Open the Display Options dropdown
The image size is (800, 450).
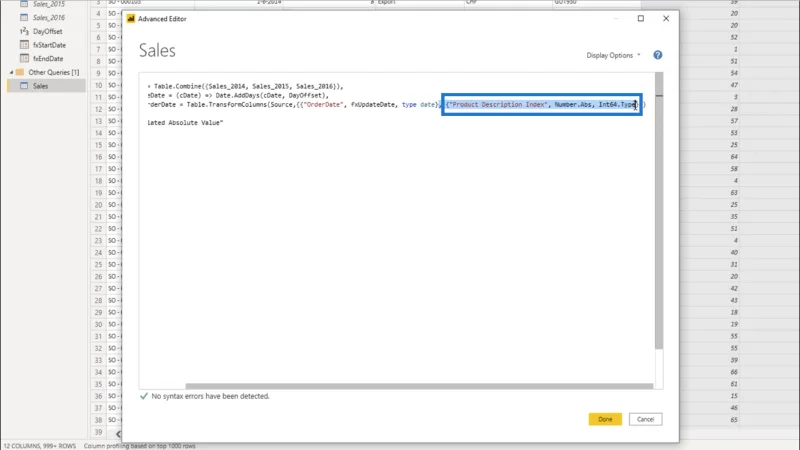613,55
